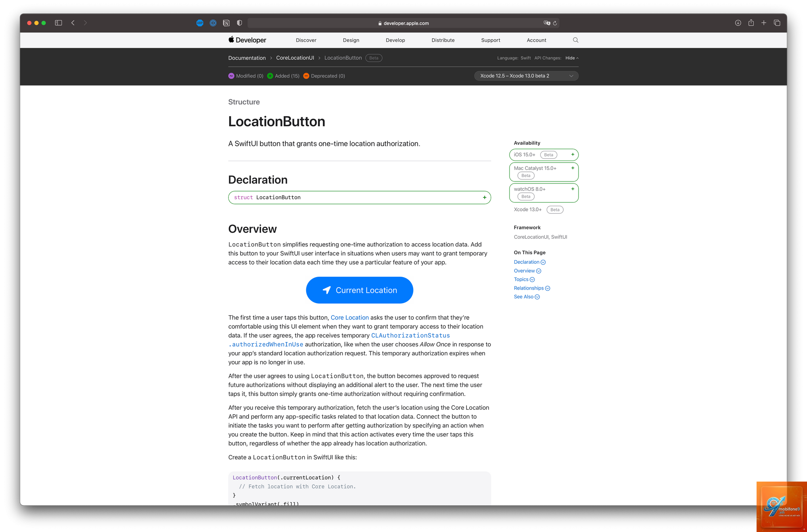This screenshot has height=532, width=807.
Task: Open the 1Password extension icon
Action: (x=213, y=23)
